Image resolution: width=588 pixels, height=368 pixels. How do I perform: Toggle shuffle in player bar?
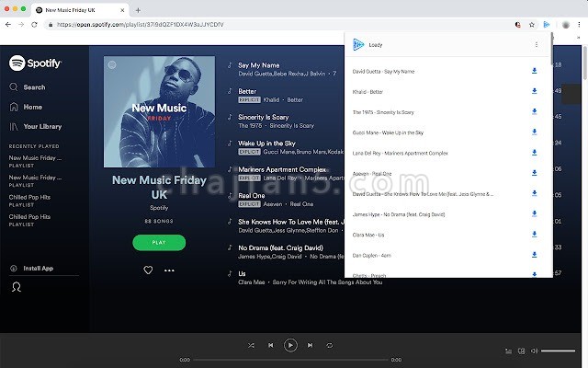click(x=251, y=345)
